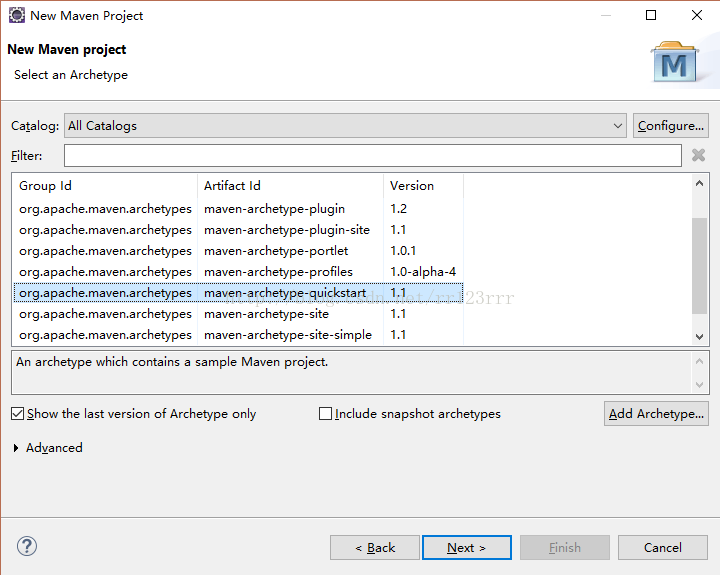Image resolution: width=720 pixels, height=575 pixels.
Task: Select the maven-archetype-site artifact row
Action: [238, 314]
